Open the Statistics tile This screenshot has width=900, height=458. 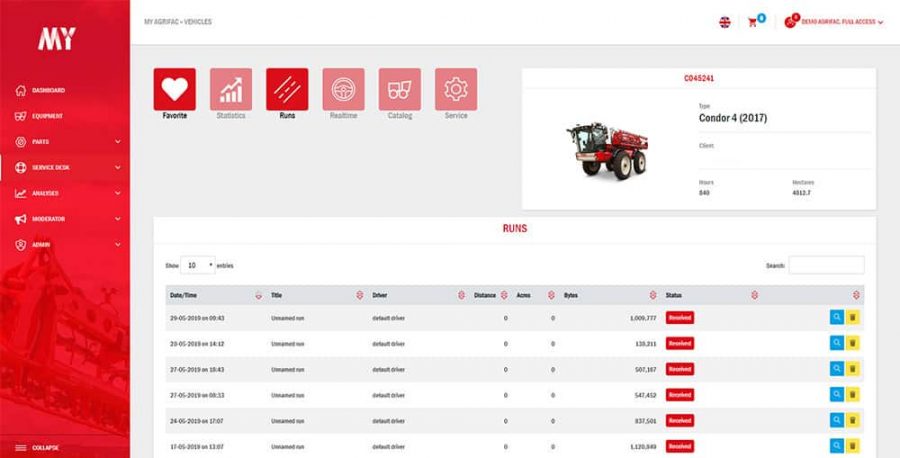231,89
